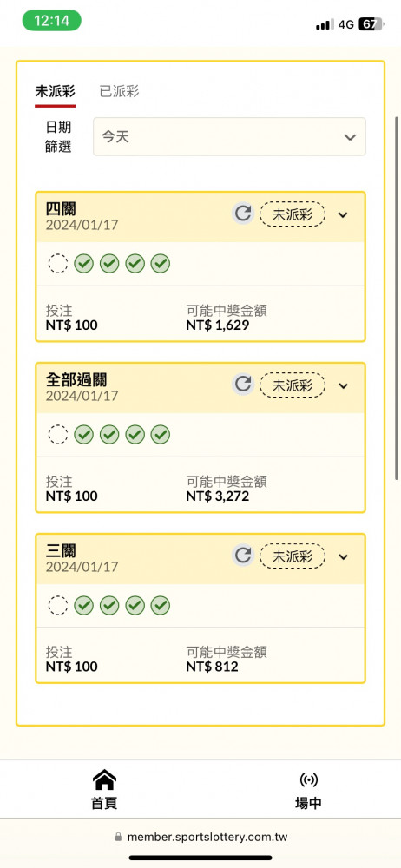
Task: Select the 未派彩 tab
Action: coord(55,91)
